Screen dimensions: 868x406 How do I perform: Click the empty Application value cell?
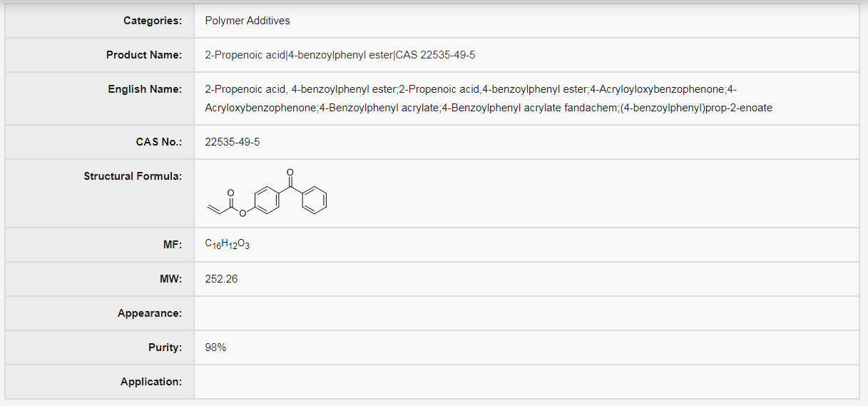pyautogui.click(x=526, y=382)
